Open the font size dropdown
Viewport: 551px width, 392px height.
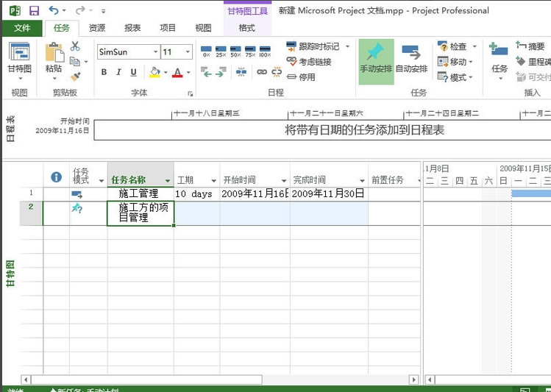coord(188,52)
